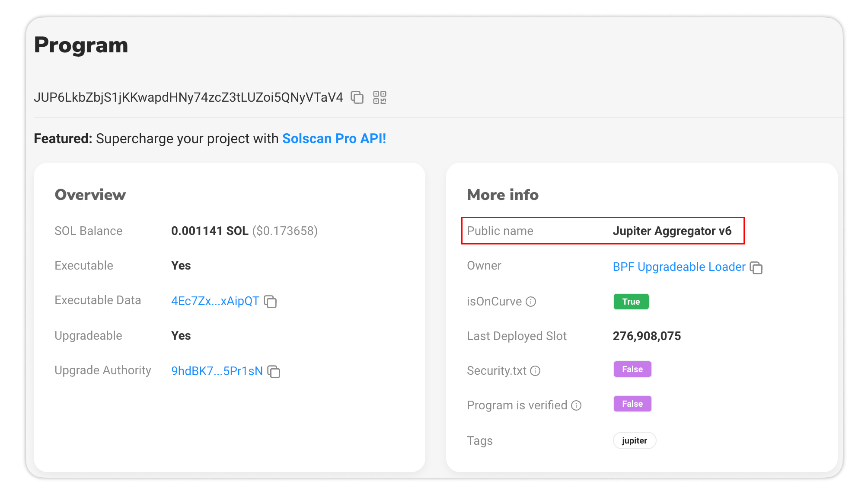The image size is (868, 495).
Task: Click the Public name label
Action: coord(500,231)
